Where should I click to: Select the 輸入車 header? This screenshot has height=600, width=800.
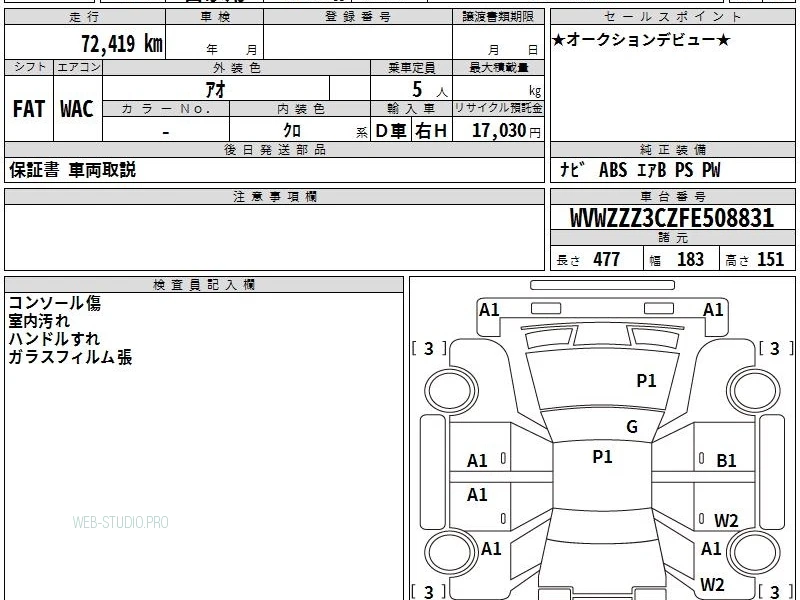coord(411,109)
